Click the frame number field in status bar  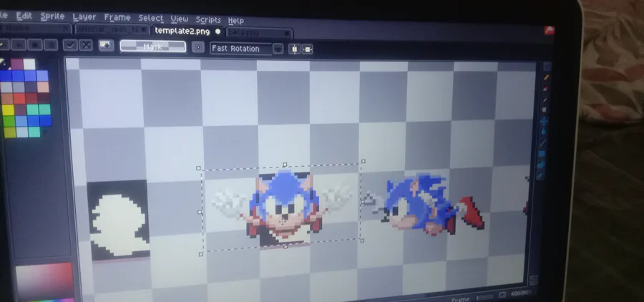[484, 297]
